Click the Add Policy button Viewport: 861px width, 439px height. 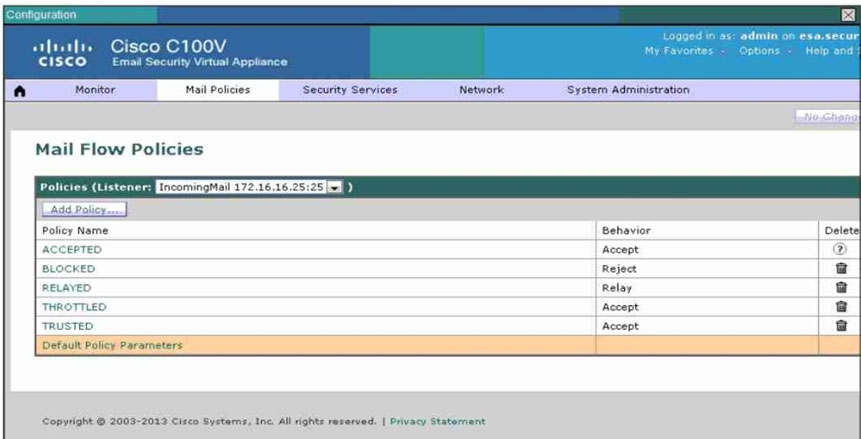click(85, 209)
